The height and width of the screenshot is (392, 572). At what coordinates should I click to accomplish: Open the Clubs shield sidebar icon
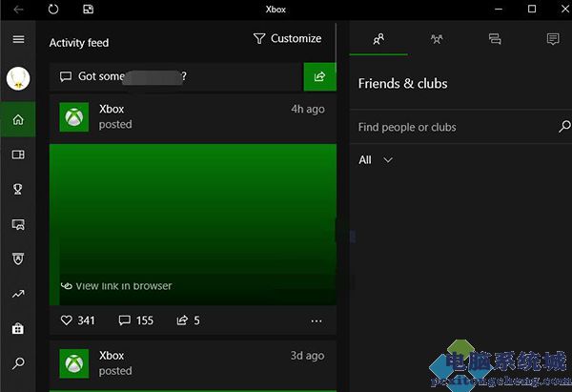pyautogui.click(x=18, y=258)
